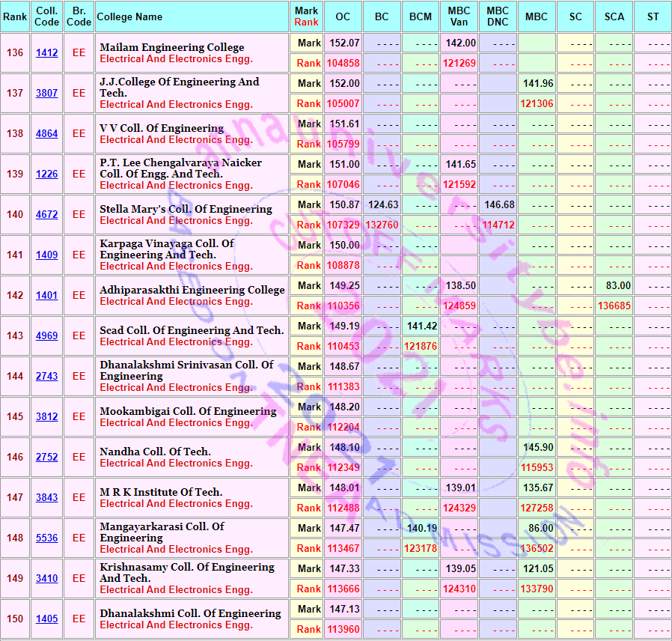Click the 1401 college code link
This screenshot has height=641, width=672.
tap(46, 296)
